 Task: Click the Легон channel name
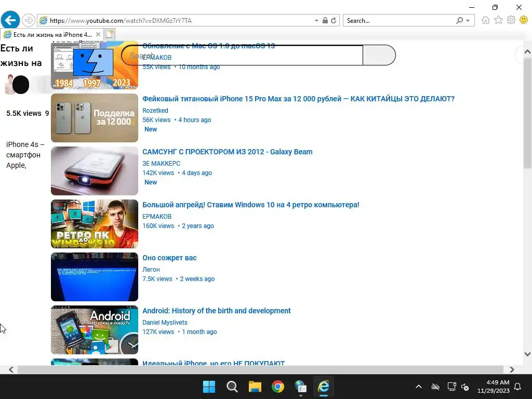(151, 269)
